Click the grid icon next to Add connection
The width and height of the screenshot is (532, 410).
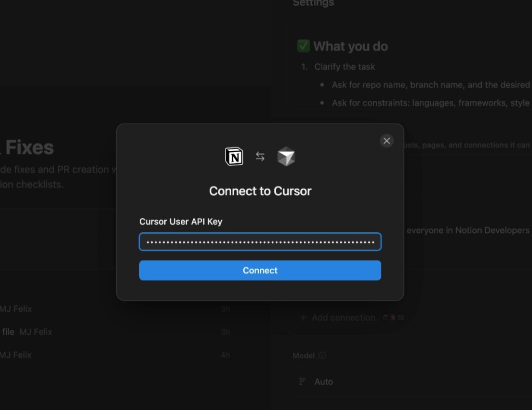[387, 317]
